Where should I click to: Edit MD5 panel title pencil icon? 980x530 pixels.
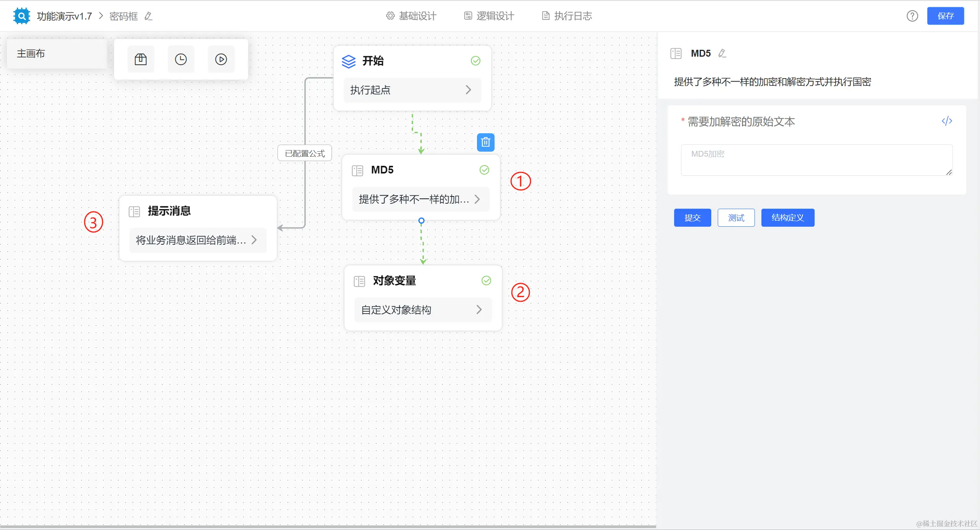pos(722,53)
